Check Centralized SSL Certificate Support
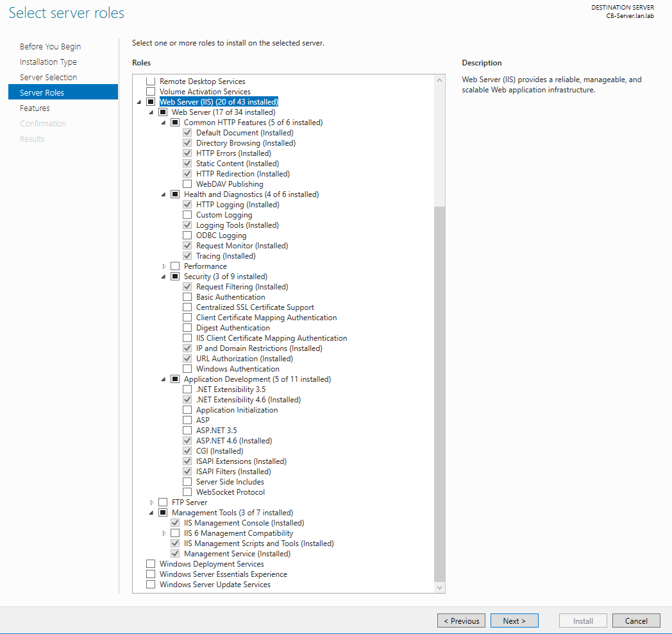672x634 pixels. [187, 307]
